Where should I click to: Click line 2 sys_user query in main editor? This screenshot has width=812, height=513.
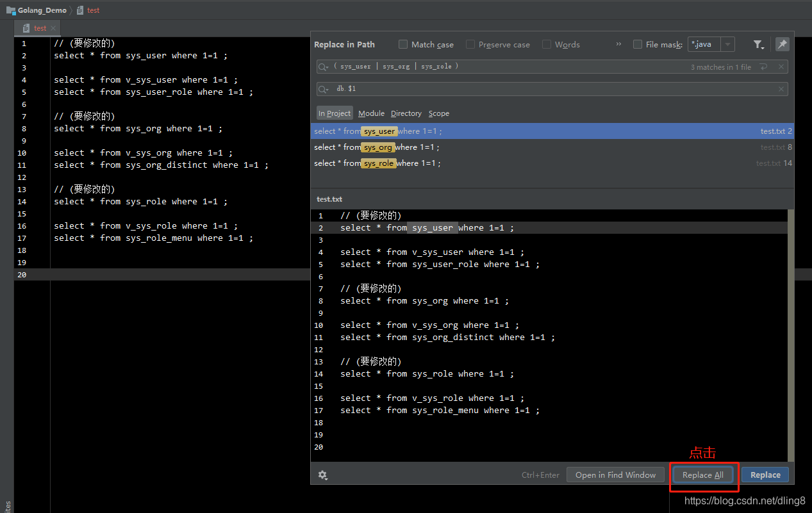pos(140,55)
